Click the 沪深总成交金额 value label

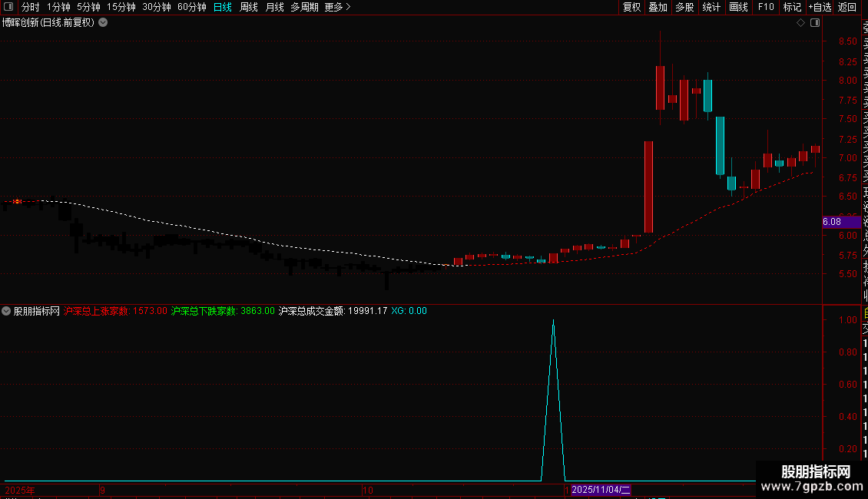[333, 311]
